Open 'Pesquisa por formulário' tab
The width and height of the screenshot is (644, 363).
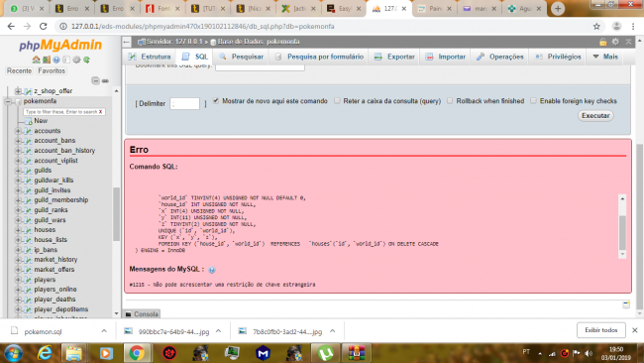(x=319, y=57)
